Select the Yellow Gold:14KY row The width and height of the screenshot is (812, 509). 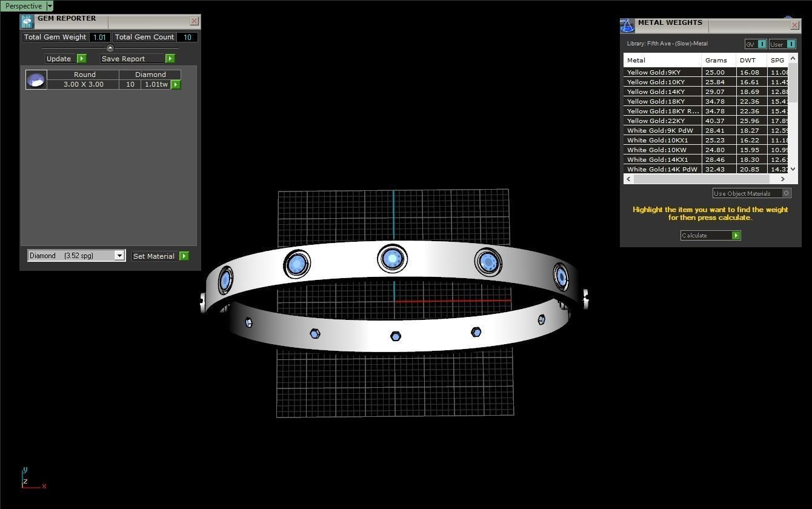click(706, 91)
